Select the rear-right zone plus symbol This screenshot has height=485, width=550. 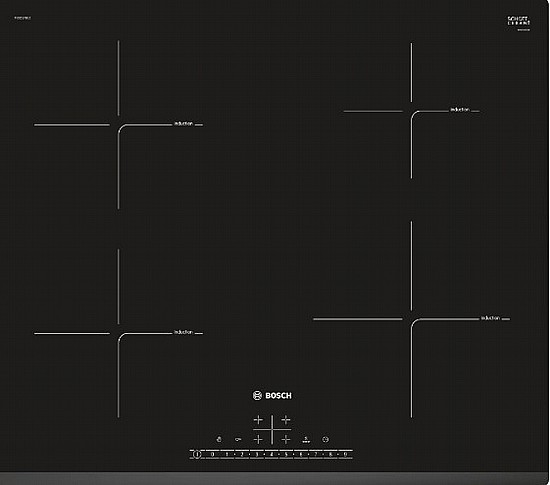[x=286, y=419]
